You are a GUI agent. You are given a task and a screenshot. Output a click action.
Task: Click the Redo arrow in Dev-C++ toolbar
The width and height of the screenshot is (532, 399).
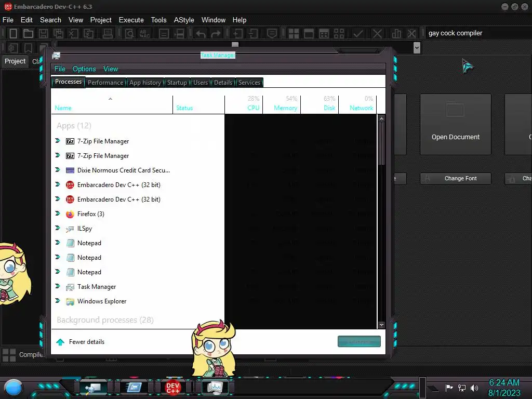click(x=216, y=33)
